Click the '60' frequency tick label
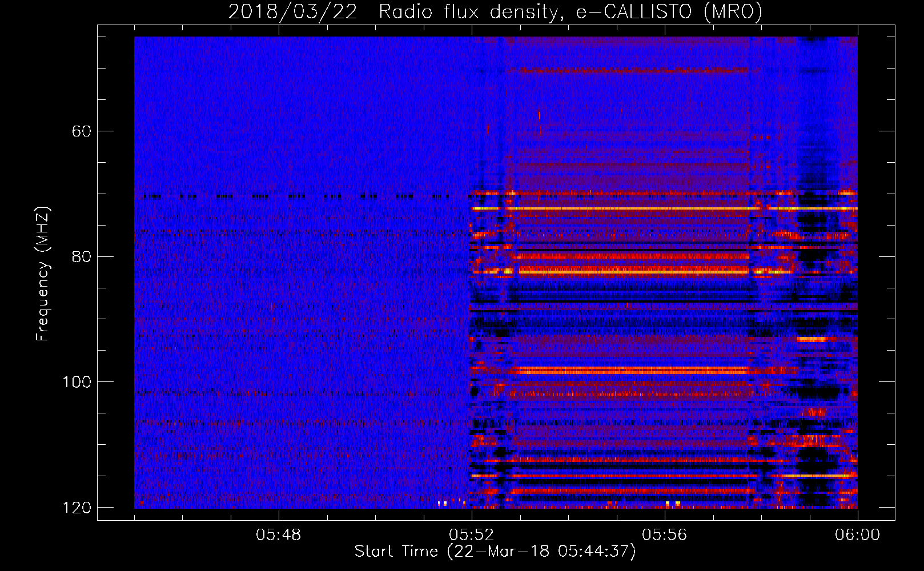The image size is (924, 571). click(x=82, y=131)
